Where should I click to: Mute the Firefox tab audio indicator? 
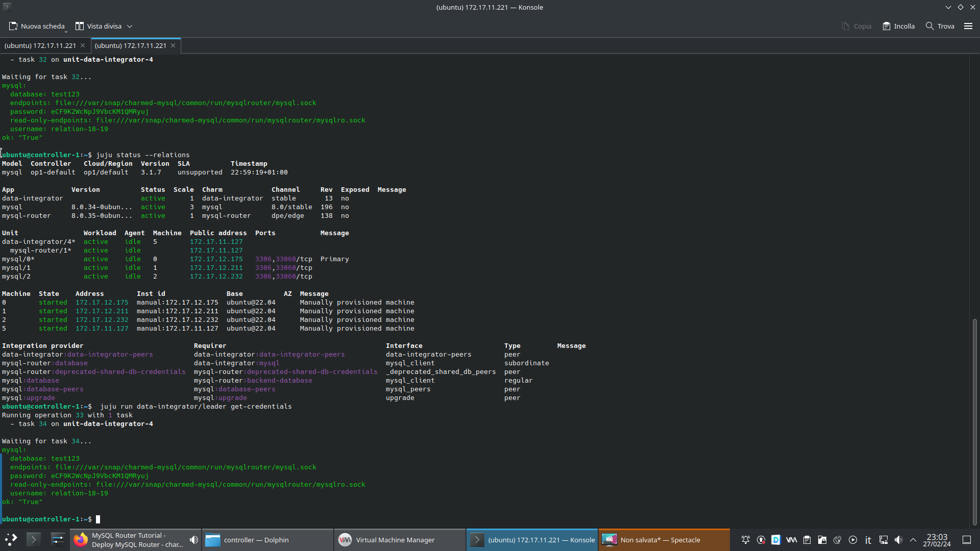click(193, 540)
